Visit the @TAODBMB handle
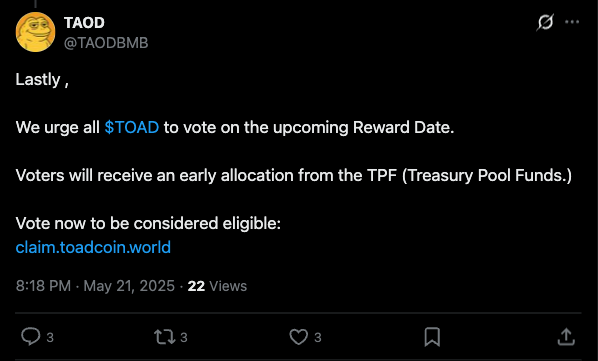 coord(106,43)
